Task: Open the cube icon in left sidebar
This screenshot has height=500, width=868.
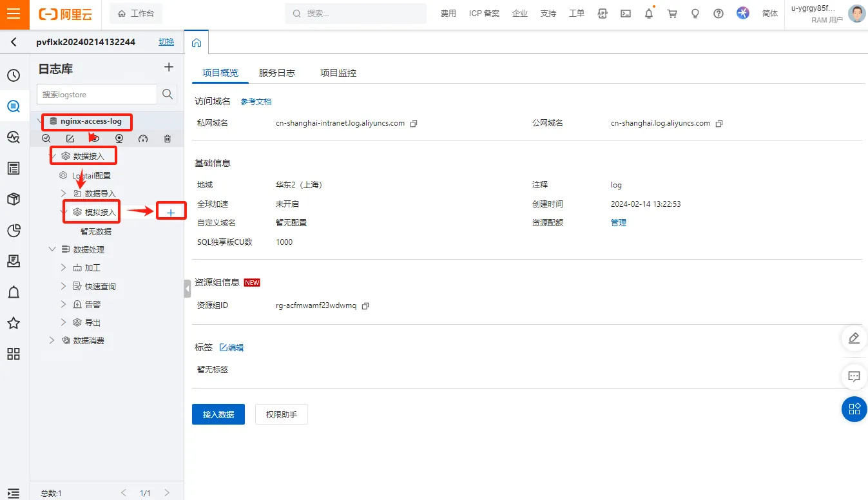Action: tap(14, 199)
